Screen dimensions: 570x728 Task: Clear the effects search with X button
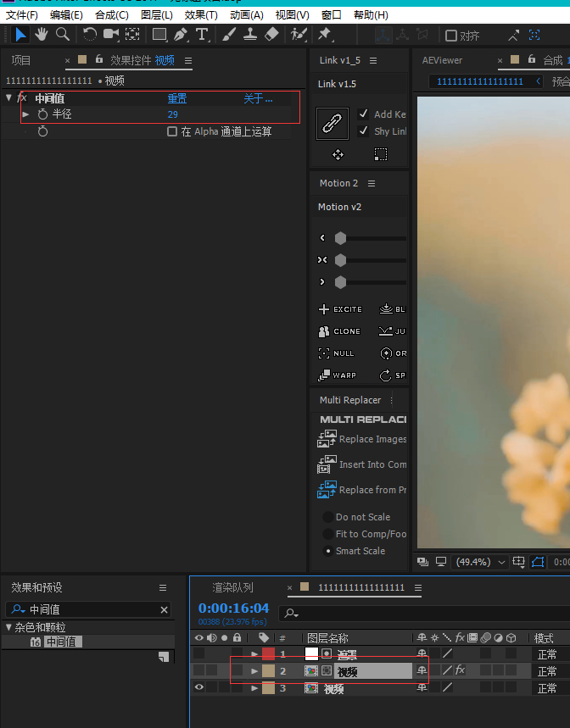pyautogui.click(x=164, y=609)
